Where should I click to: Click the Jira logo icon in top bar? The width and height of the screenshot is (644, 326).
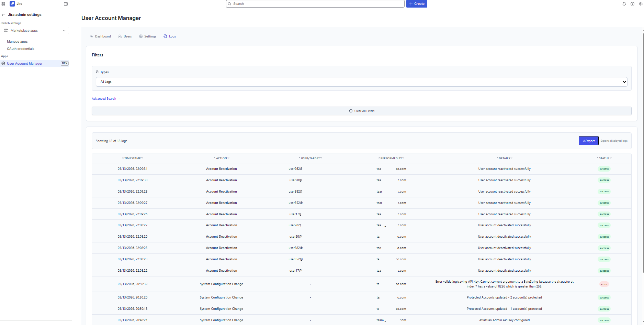(12, 4)
